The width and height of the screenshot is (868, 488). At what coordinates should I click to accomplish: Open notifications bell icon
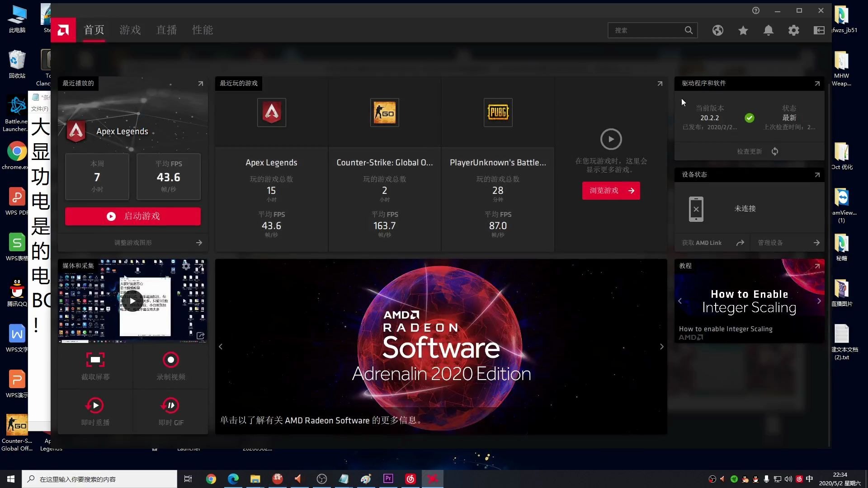(769, 30)
